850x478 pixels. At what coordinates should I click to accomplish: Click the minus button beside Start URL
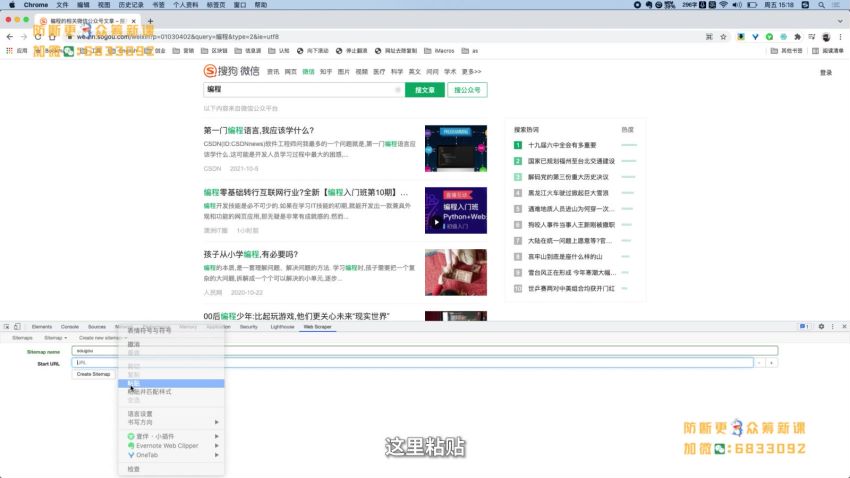coord(759,363)
